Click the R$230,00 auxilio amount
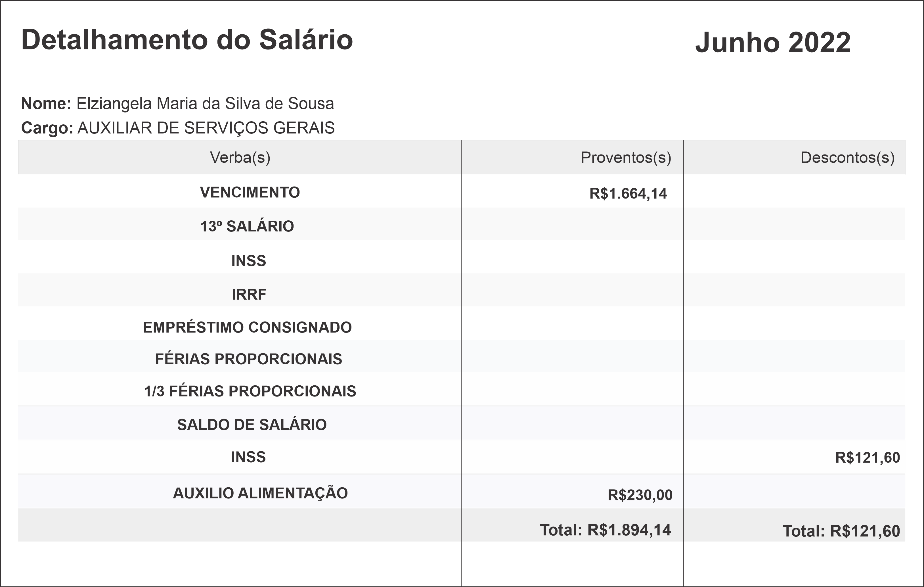This screenshot has height=587, width=924. coord(640,495)
